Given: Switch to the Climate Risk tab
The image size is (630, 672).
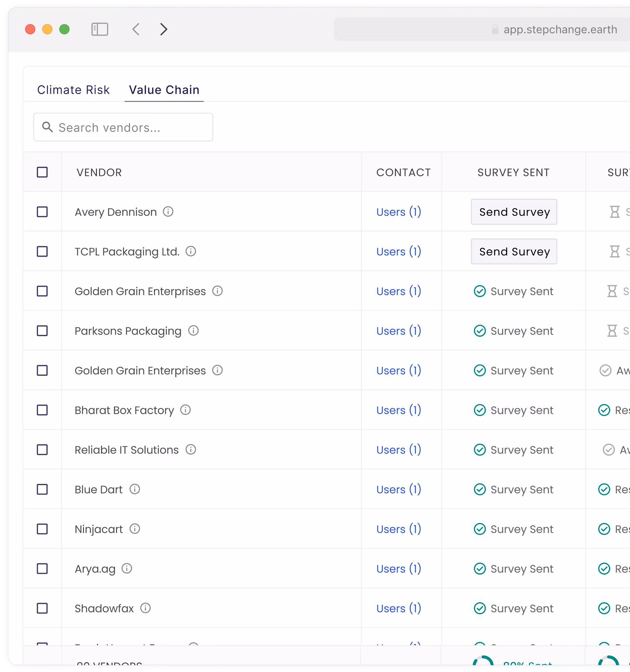Looking at the screenshot, I should click(x=73, y=90).
